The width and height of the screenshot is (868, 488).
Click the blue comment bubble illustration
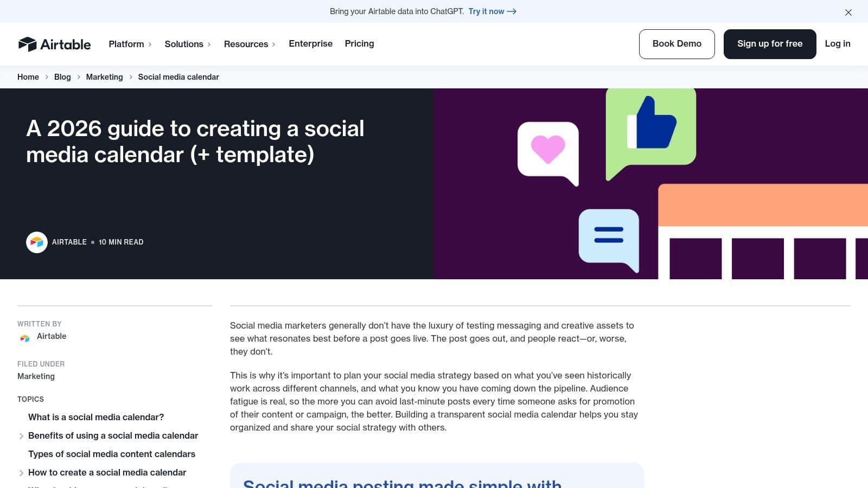tap(609, 237)
